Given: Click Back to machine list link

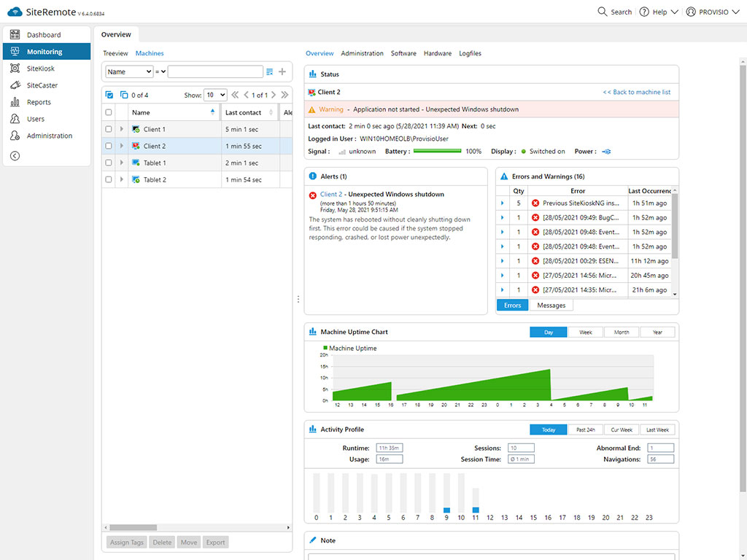Looking at the screenshot, I should (636, 92).
